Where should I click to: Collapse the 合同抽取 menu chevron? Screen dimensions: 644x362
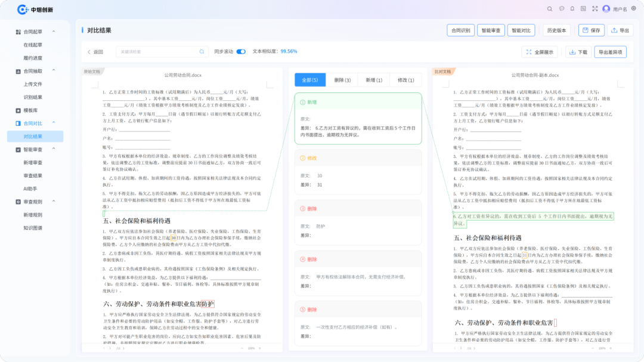[x=54, y=71]
